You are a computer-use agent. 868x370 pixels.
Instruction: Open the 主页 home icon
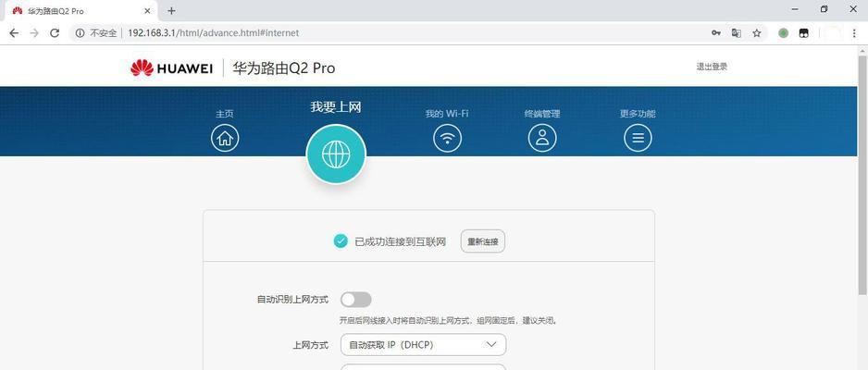click(225, 138)
